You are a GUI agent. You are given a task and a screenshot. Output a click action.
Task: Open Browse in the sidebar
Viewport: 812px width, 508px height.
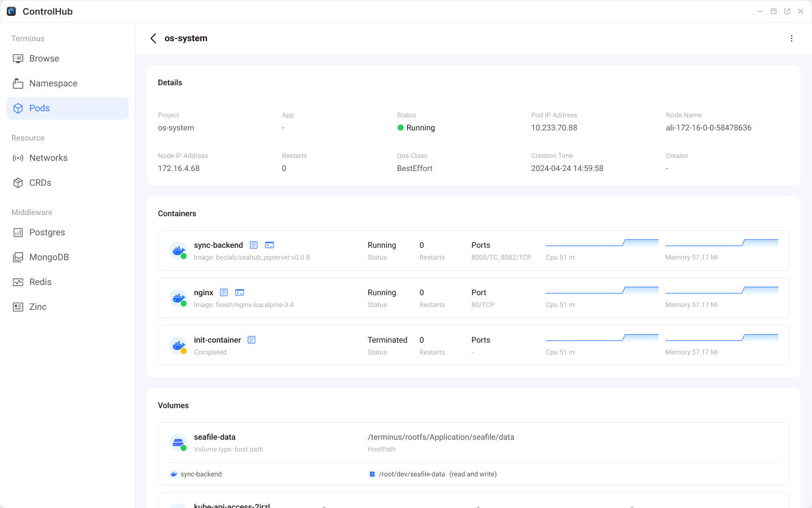click(44, 59)
